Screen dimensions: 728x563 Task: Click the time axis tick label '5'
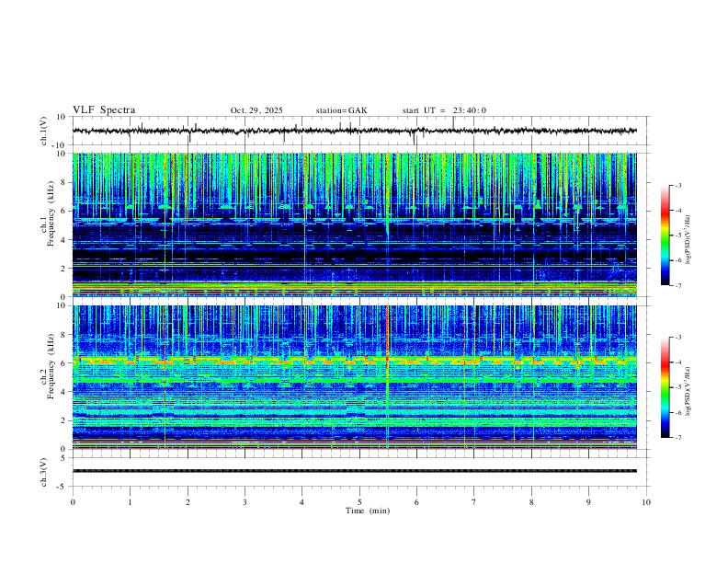click(x=359, y=502)
